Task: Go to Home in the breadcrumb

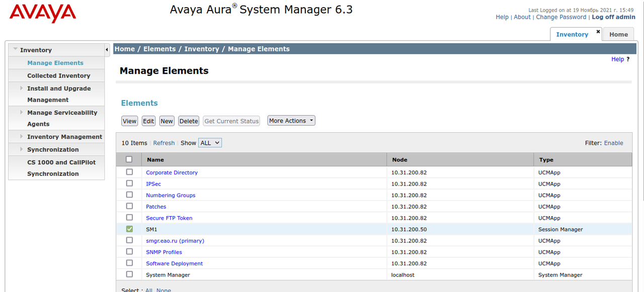Action: 124,49
